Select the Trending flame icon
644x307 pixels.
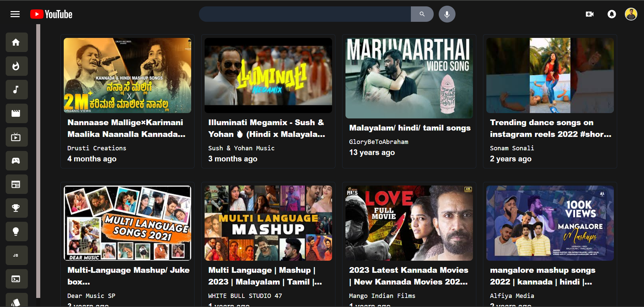point(16,66)
